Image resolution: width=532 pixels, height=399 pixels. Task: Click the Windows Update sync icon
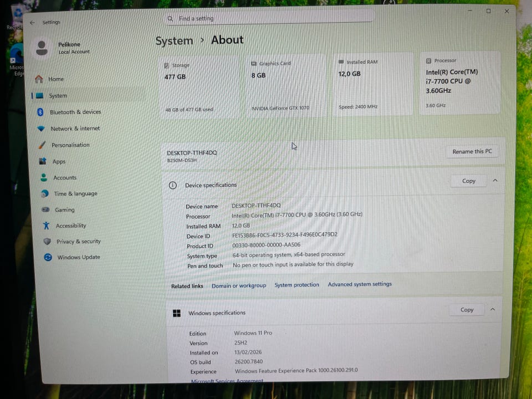(x=48, y=257)
